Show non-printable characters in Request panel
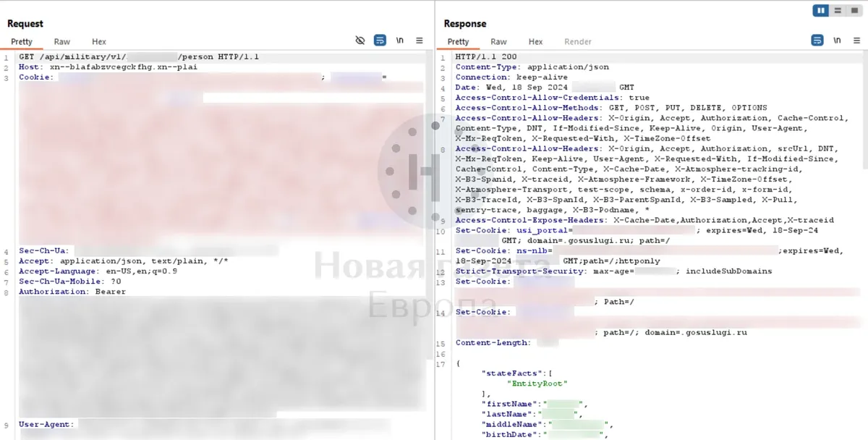 click(x=399, y=41)
